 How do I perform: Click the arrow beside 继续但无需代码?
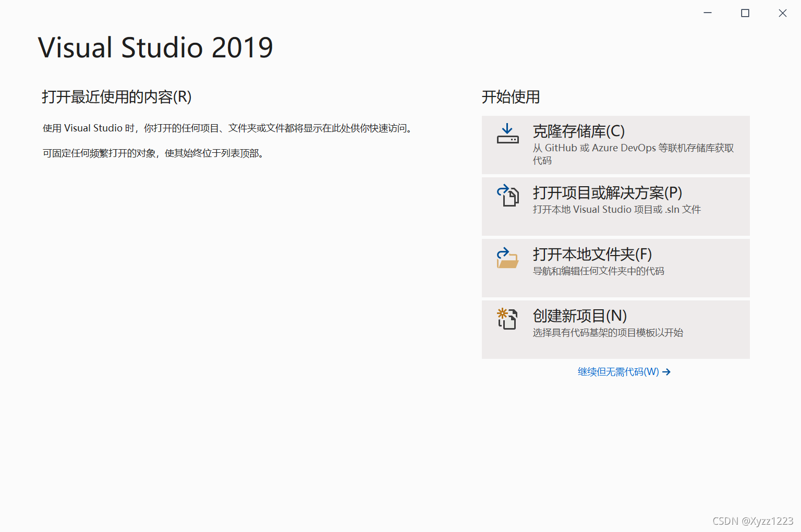666,372
